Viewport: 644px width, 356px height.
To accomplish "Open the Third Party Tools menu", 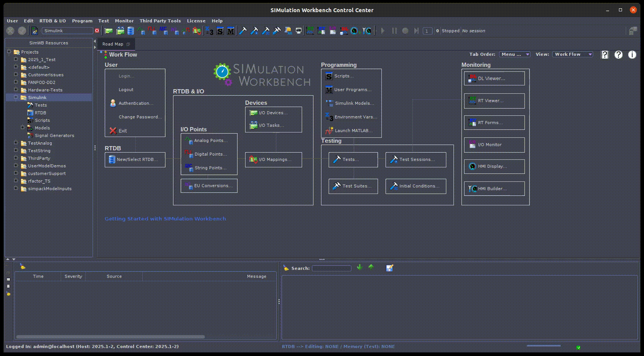I will [x=160, y=21].
